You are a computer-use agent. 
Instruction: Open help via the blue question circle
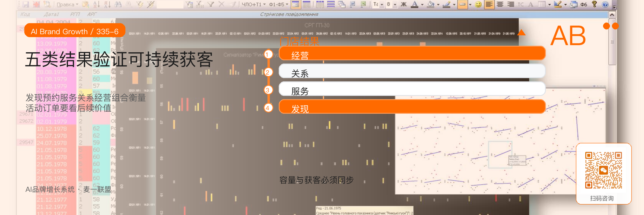click(605, 4)
